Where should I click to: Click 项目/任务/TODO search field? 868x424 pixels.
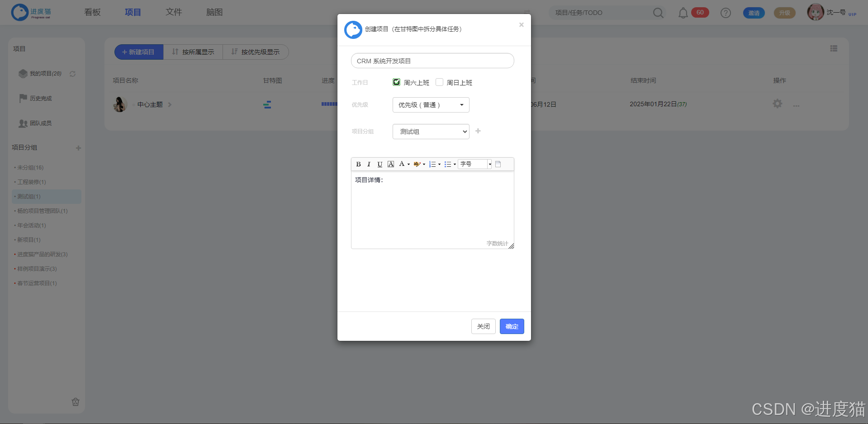click(x=602, y=13)
